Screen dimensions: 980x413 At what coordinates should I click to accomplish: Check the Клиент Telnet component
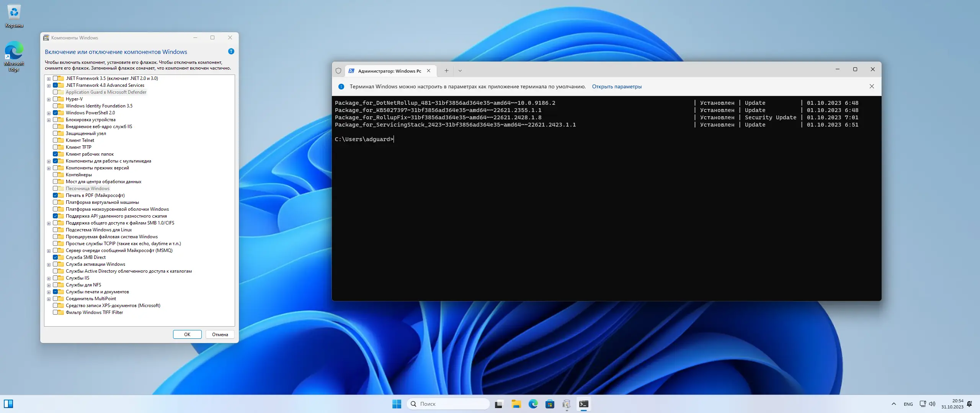(x=56, y=140)
